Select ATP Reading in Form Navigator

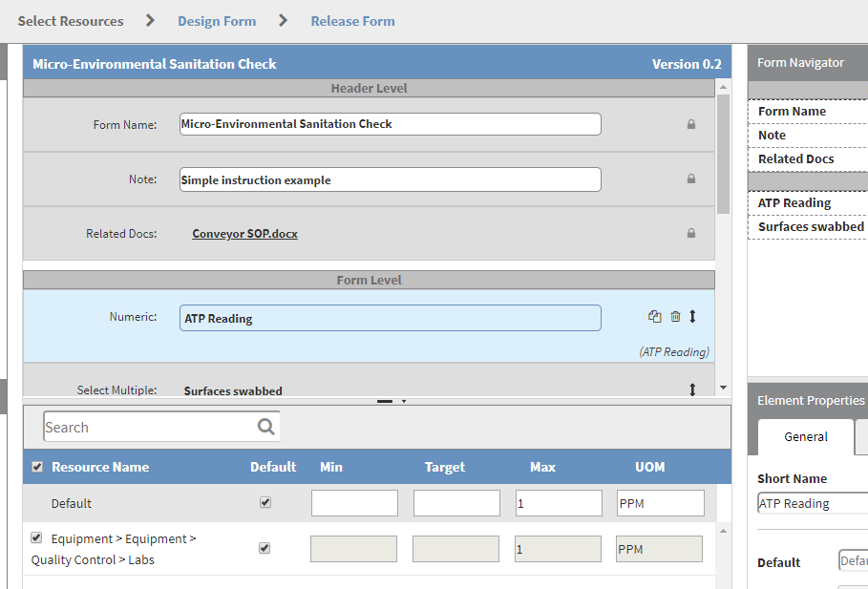click(x=808, y=203)
